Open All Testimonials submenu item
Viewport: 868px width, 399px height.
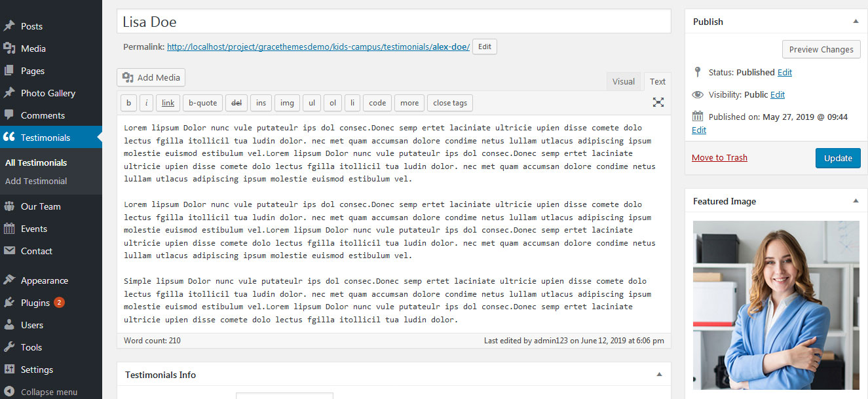click(x=36, y=162)
